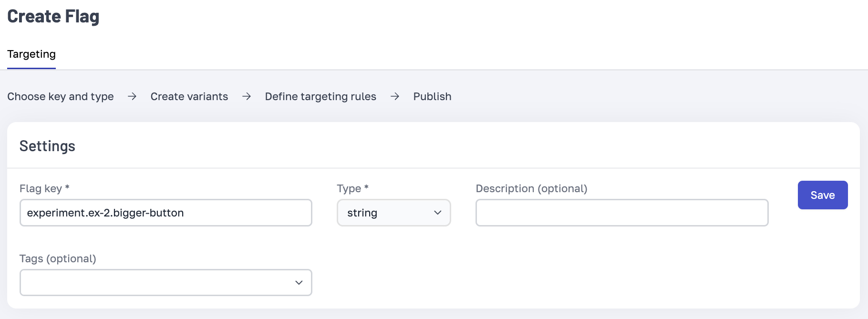
Task: Click into the Description text field
Action: pos(621,213)
